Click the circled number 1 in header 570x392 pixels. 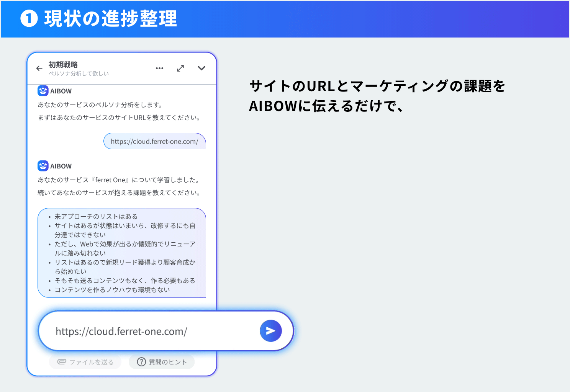point(29,19)
